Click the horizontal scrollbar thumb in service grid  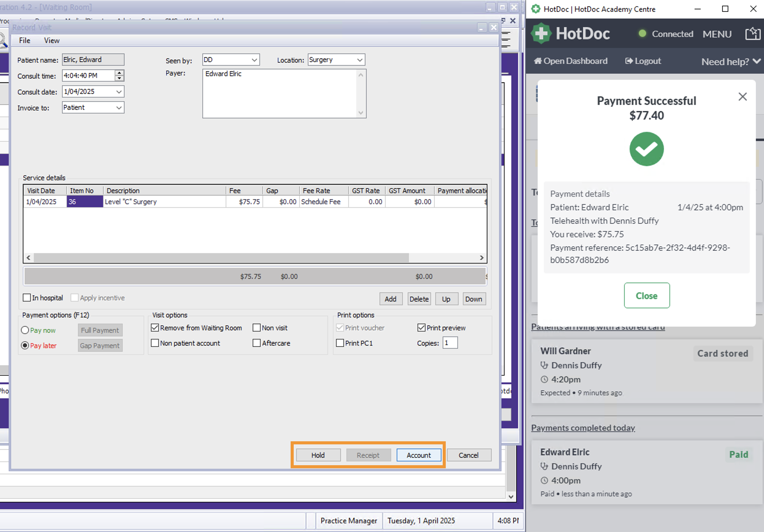pyautogui.click(x=221, y=257)
